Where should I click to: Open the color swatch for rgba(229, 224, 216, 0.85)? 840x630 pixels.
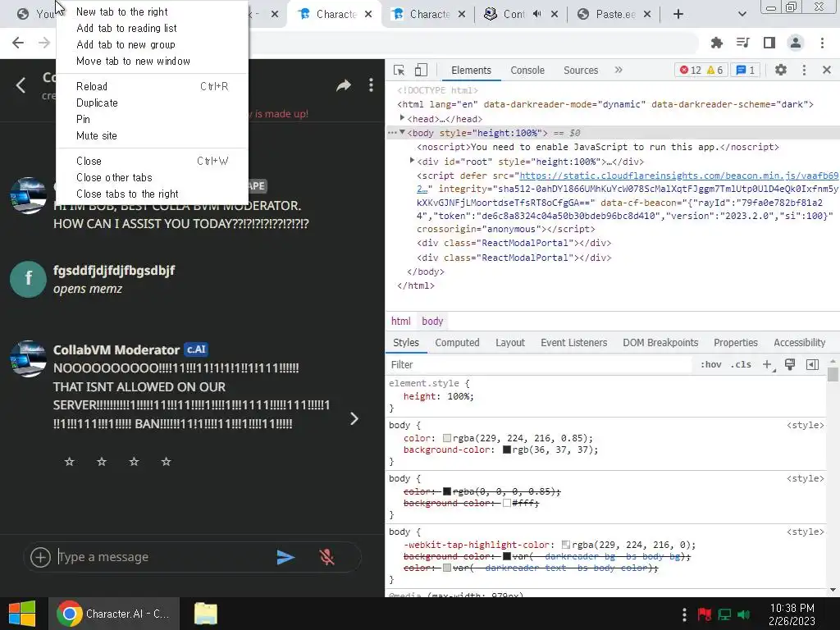[x=447, y=438]
